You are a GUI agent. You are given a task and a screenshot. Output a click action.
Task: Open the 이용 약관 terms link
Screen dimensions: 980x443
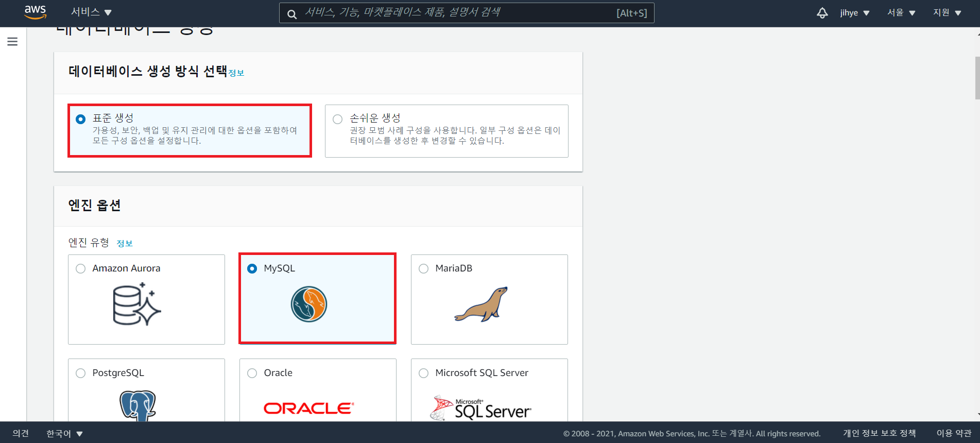[954, 433]
